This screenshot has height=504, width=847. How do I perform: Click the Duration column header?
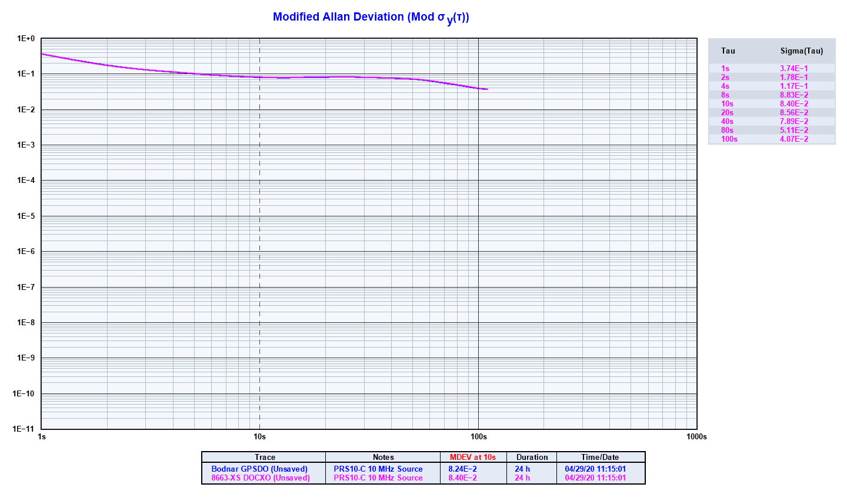(532, 457)
